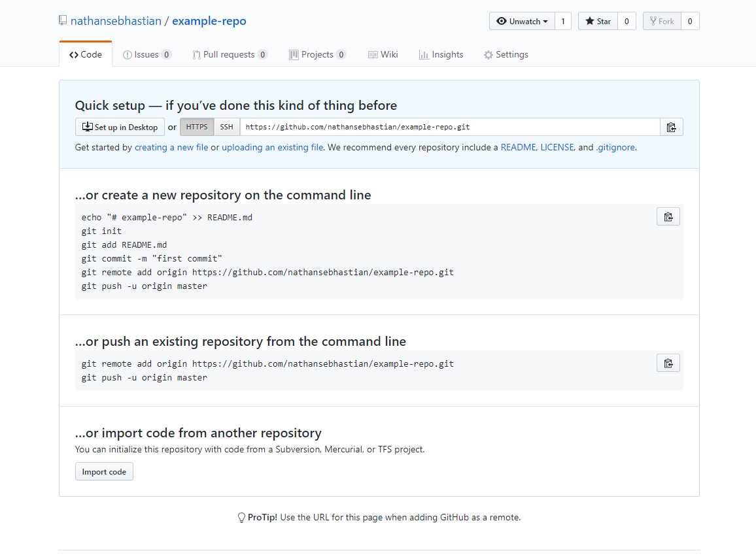Click the repository book icon beside nathansebhastian

coord(63,20)
